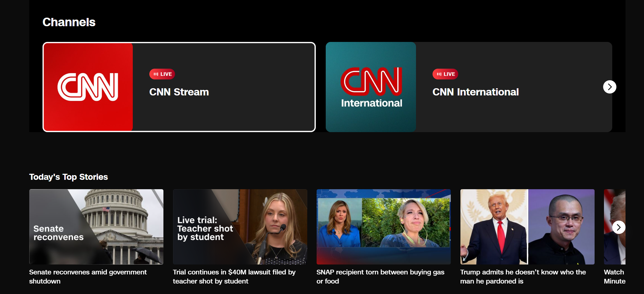Click the CNN International logo tile
This screenshot has height=294, width=644.
(371, 87)
